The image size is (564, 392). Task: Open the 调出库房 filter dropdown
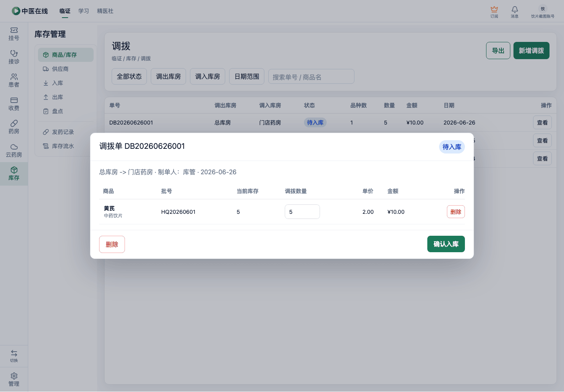pyautogui.click(x=168, y=76)
